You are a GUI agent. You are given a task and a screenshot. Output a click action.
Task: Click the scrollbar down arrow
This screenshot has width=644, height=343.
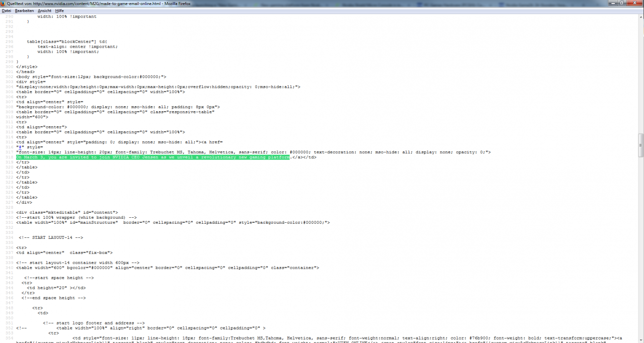tap(641, 339)
